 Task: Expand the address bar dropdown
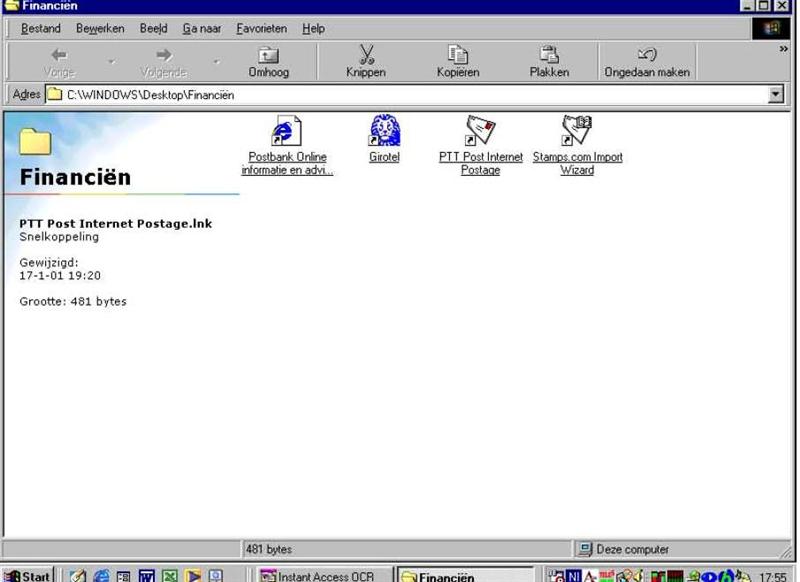click(x=776, y=94)
